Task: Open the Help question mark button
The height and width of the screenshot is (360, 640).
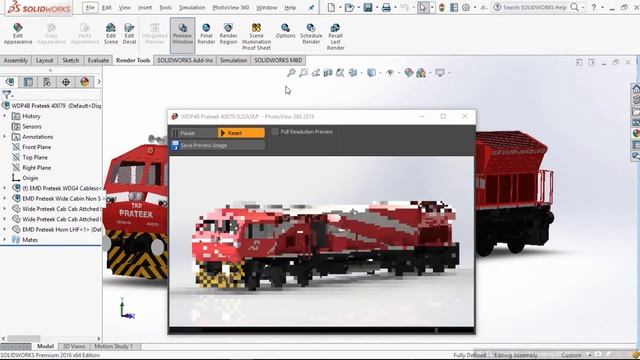Action: tap(593, 7)
